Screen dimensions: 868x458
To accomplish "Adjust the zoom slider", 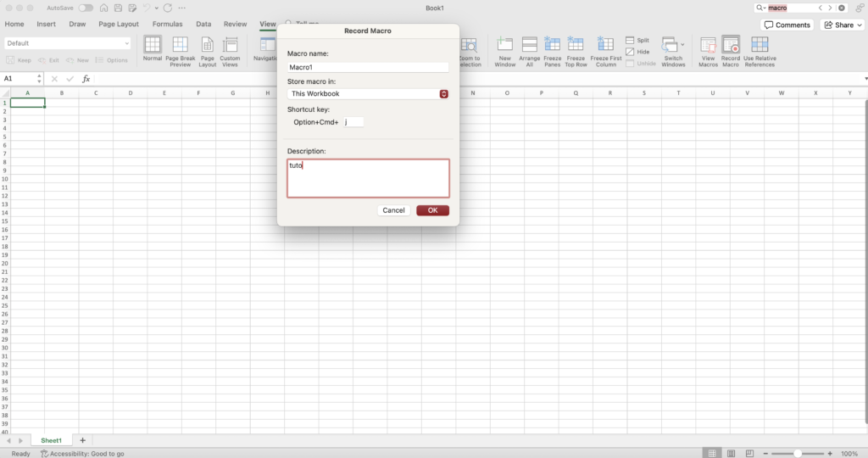I will (797, 453).
